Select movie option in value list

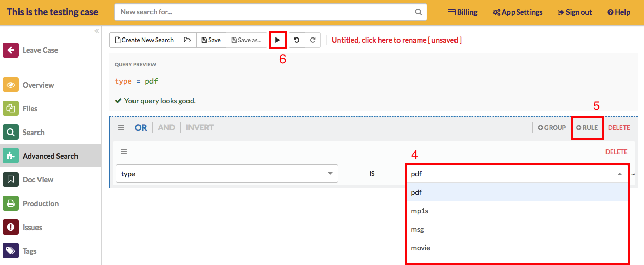(x=421, y=248)
